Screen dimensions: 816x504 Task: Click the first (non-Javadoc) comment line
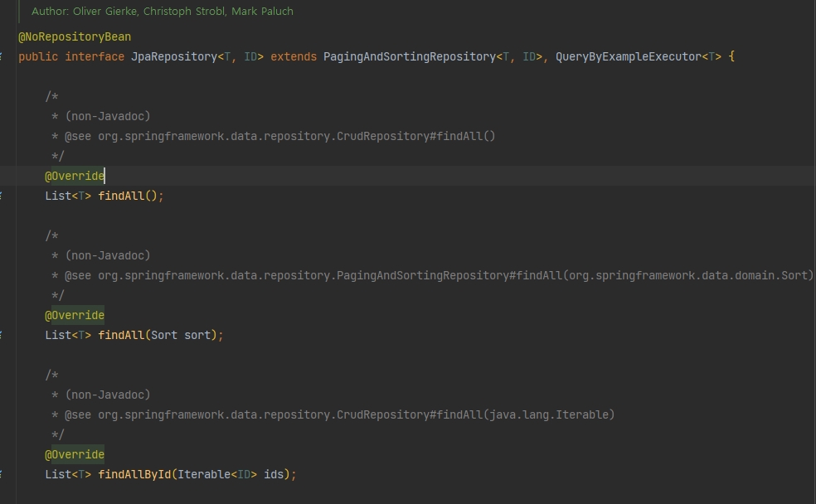101,117
